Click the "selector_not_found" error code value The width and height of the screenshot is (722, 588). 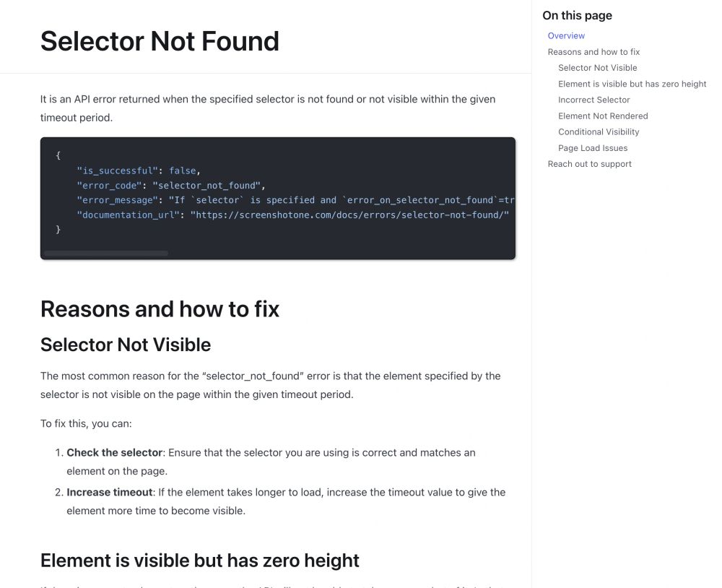pyautogui.click(x=209, y=186)
